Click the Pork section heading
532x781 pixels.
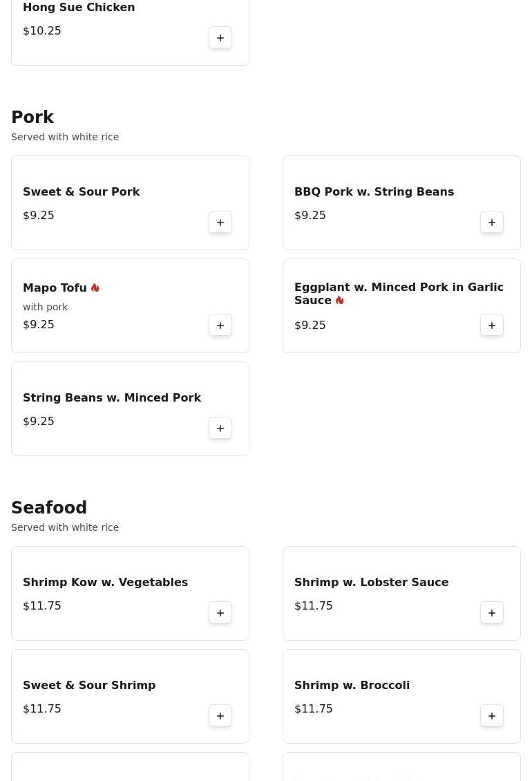click(x=32, y=117)
